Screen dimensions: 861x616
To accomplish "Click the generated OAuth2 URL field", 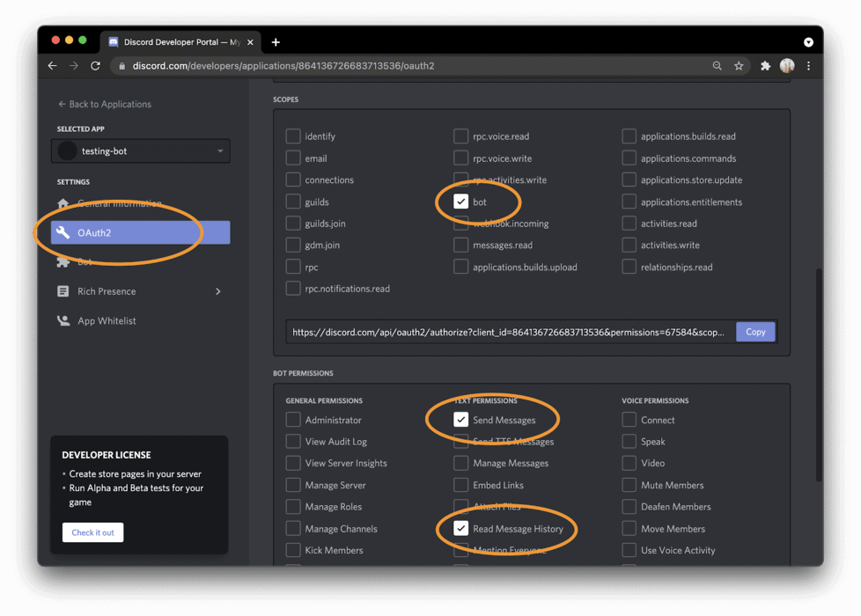I will click(x=511, y=332).
